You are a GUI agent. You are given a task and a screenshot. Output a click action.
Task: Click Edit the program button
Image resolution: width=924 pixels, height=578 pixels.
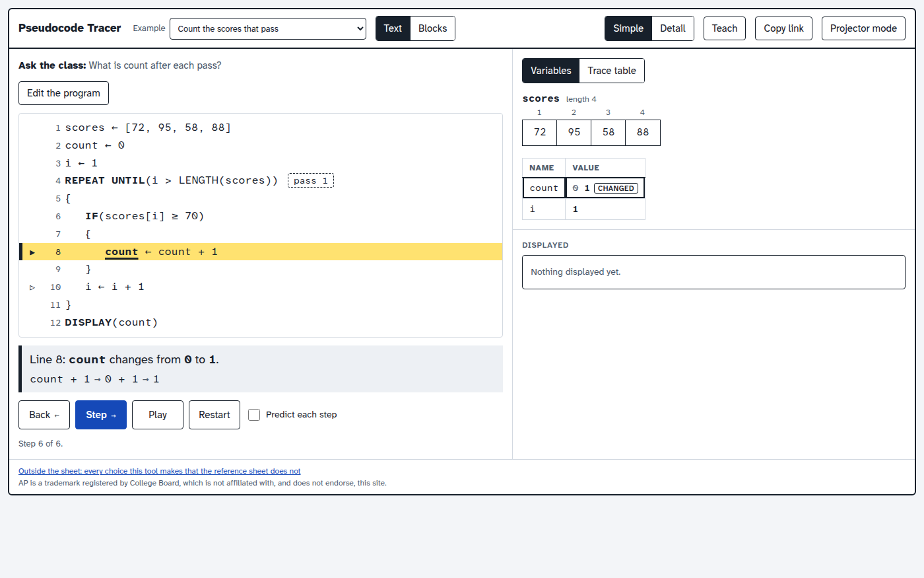click(x=63, y=93)
